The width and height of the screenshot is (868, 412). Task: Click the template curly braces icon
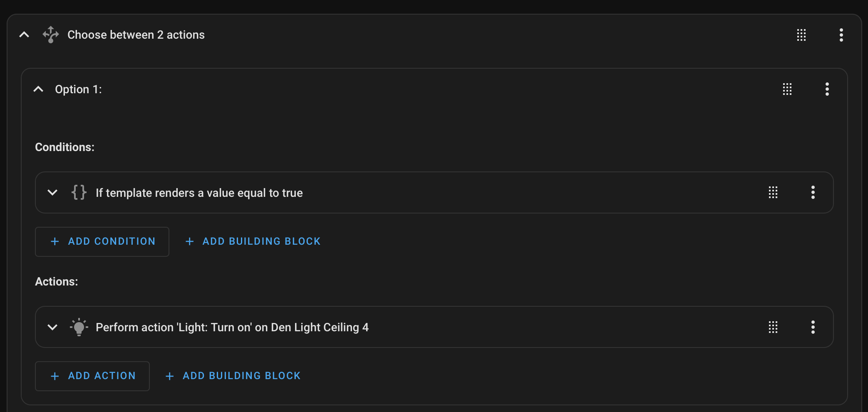pos(79,193)
